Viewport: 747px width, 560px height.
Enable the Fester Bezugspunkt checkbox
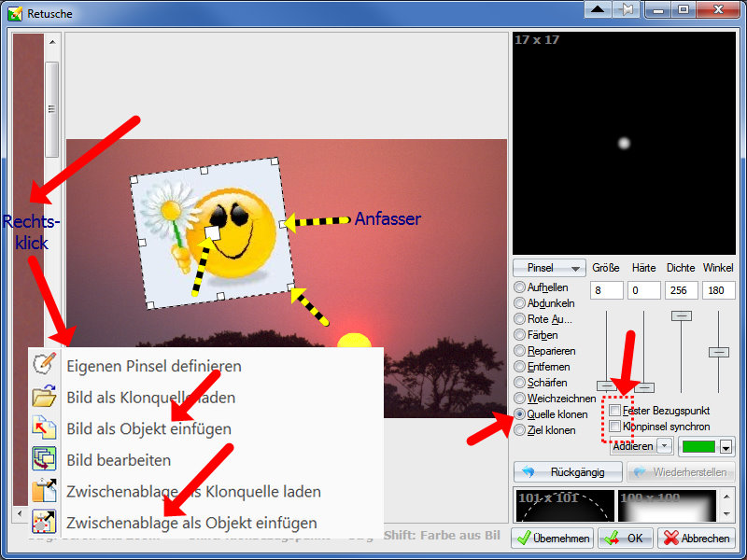(x=614, y=411)
